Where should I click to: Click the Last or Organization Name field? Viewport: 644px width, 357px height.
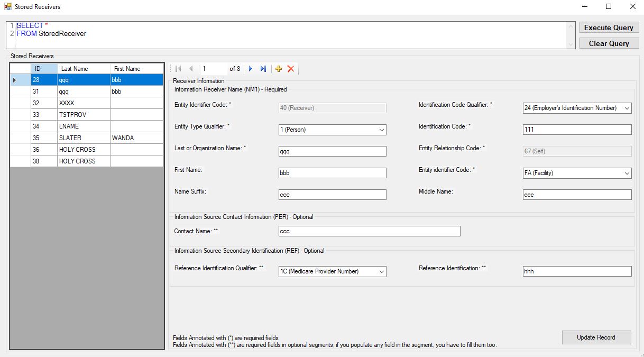[332, 151]
